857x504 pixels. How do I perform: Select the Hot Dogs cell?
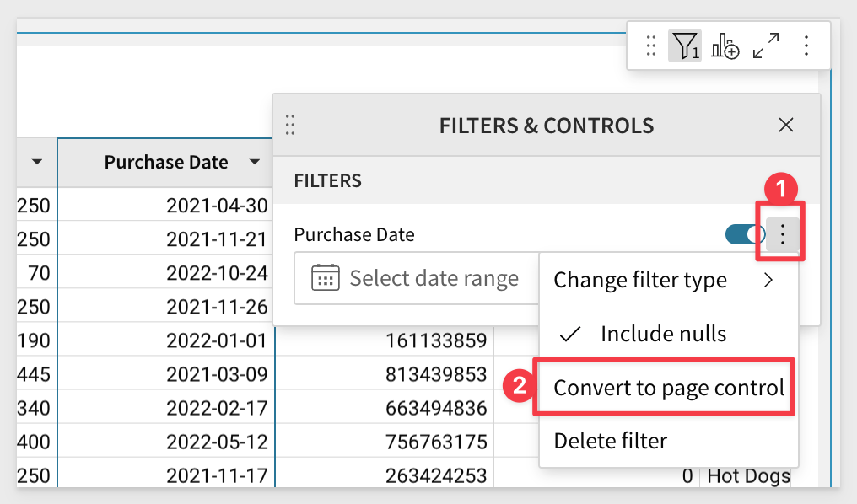pos(747,476)
